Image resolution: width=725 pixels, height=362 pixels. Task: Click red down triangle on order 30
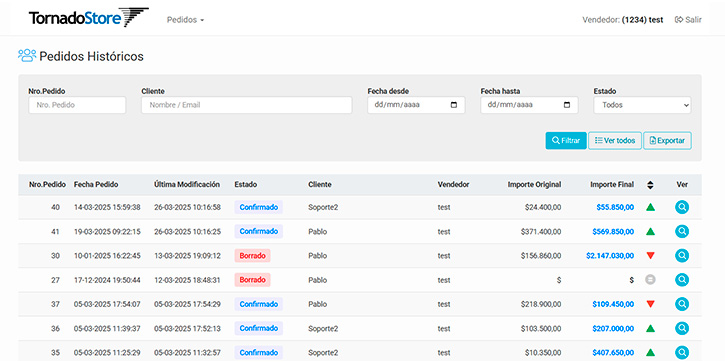point(650,256)
